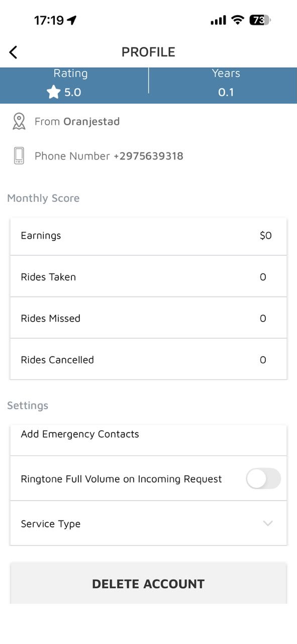Select the Earnings row

[x=148, y=235]
